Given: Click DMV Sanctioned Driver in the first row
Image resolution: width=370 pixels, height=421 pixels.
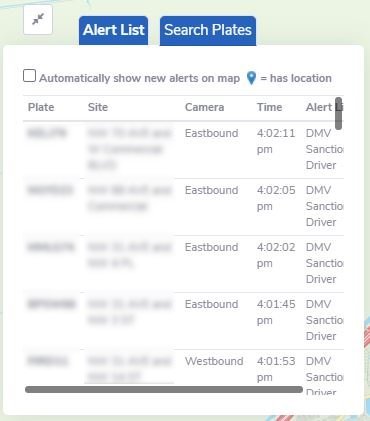Looking at the screenshot, I should [x=324, y=149].
